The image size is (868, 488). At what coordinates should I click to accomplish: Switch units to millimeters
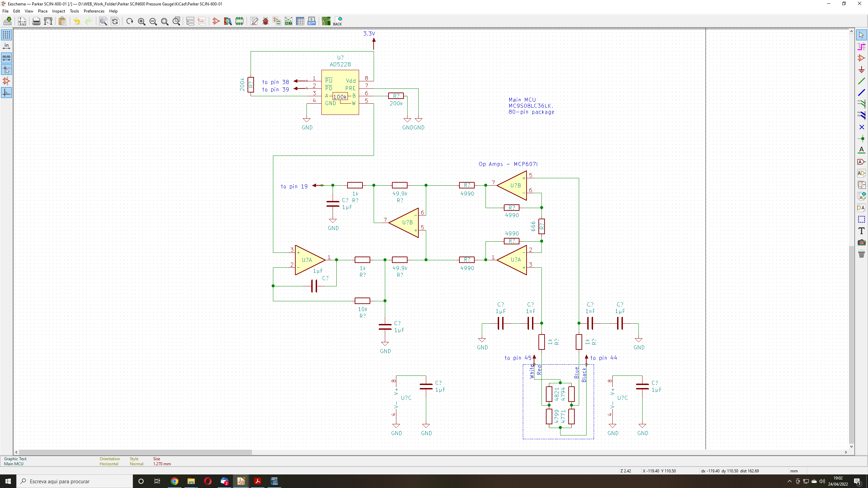click(x=6, y=58)
